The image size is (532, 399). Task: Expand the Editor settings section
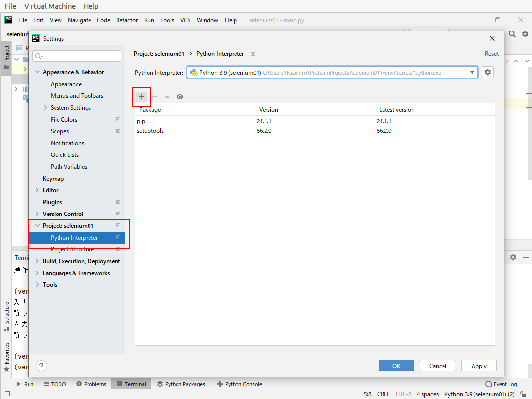click(38, 190)
